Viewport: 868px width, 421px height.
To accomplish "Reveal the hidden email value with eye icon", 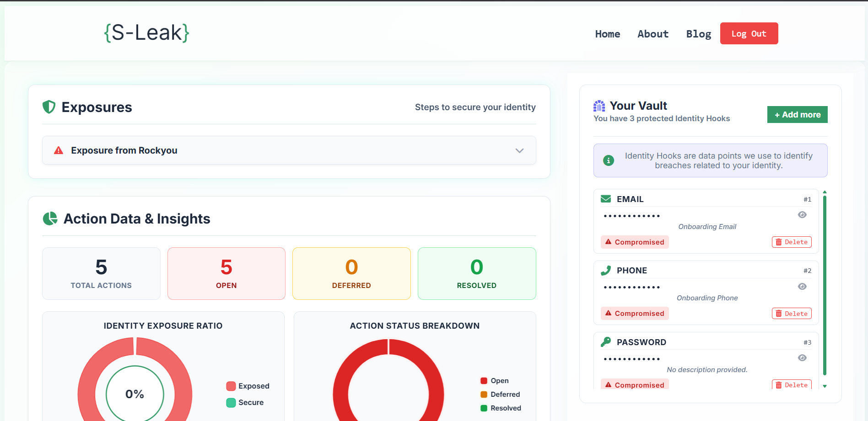I will click(x=802, y=215).
